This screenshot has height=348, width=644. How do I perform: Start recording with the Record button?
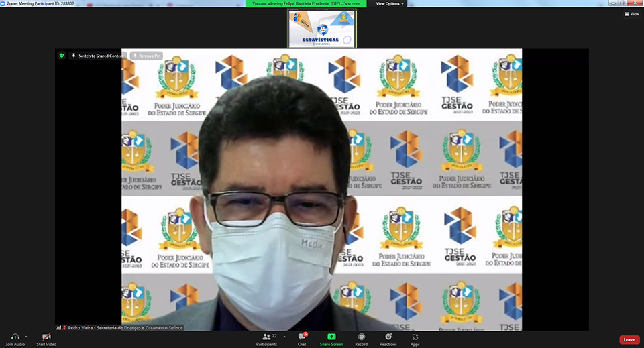point(362,337)
